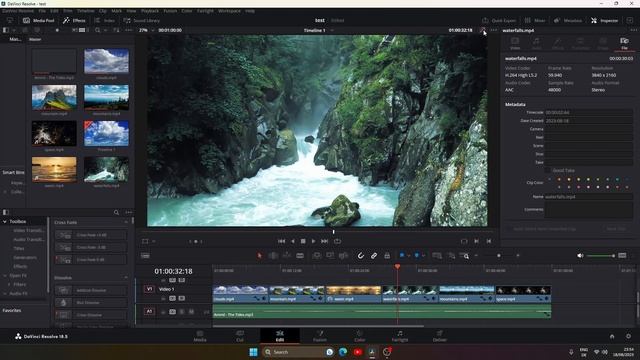Viewport: 640px width, 360px height.
Task: Search the effects library magnifier icon
Action: click(116, 212)
